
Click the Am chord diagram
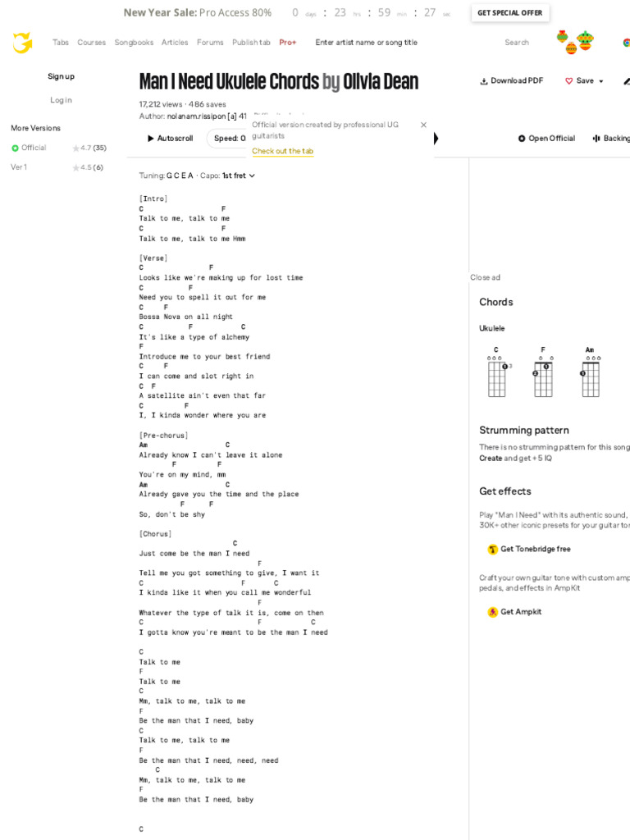590,376
